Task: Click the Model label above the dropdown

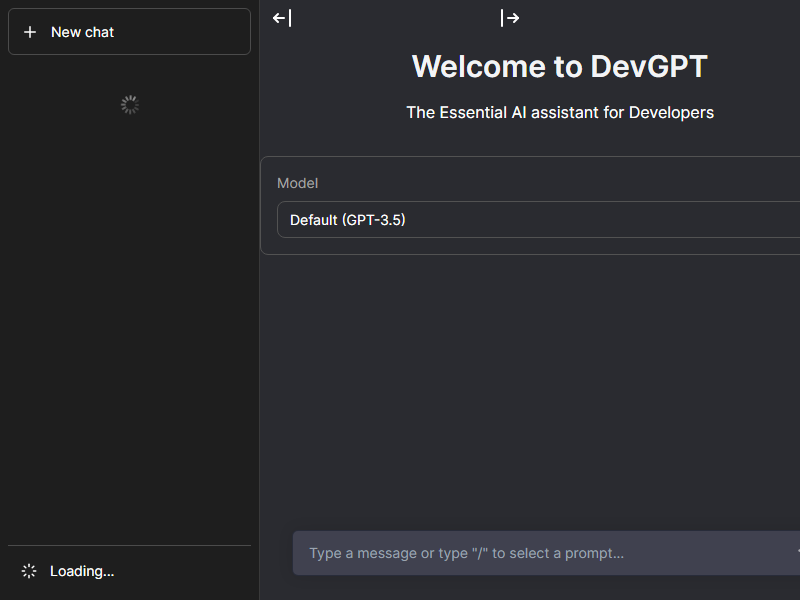Action: click(x=297, y=183)
